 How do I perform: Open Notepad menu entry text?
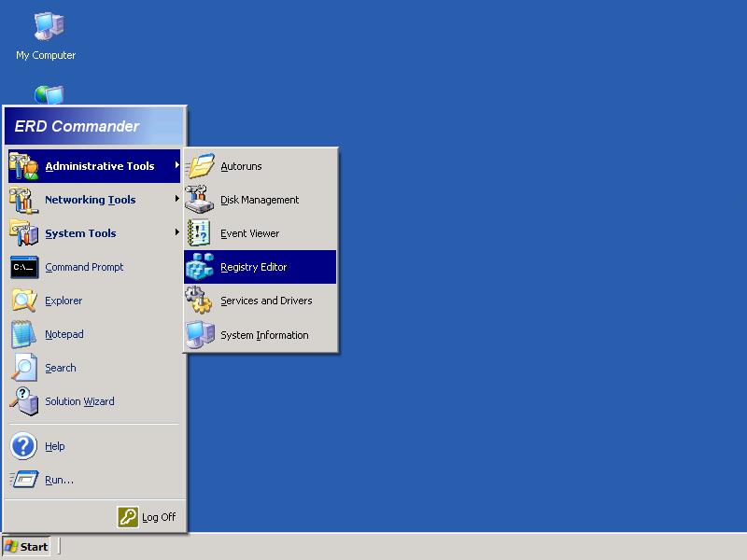[x=64, y=334]
